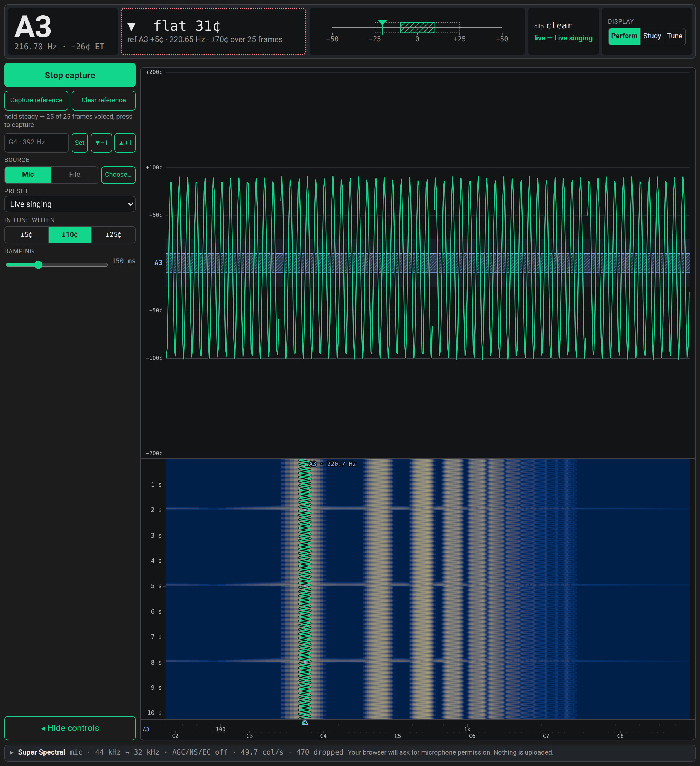Click the green pitch trace in spectrogram
700x766 pixels.
305,589
